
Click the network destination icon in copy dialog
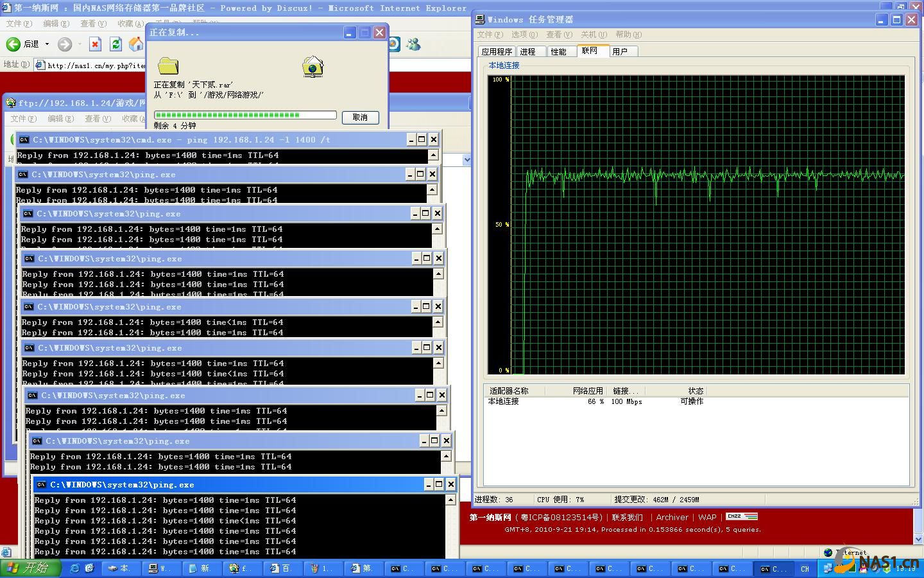click(312, 66)
